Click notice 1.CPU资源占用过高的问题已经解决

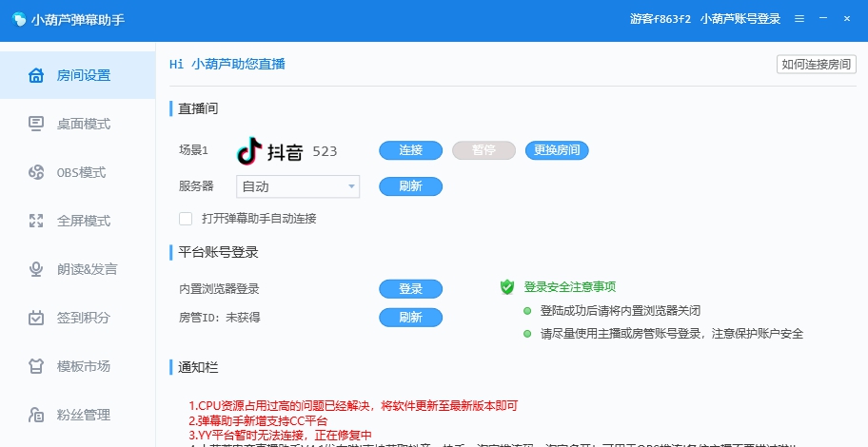[353, 405]
